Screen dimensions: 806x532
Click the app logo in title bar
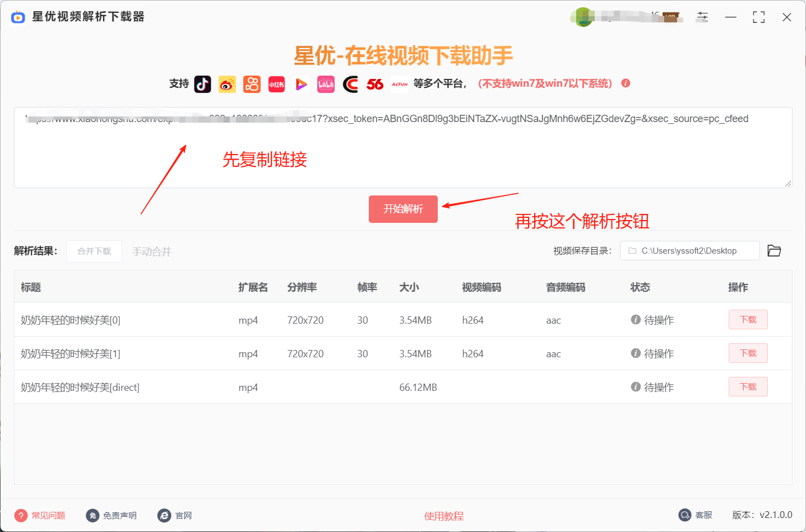click(x=18, y=17)
